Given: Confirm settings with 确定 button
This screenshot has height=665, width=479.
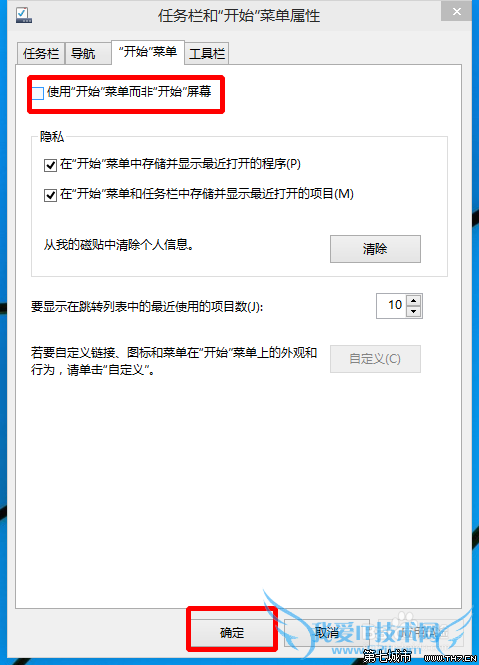Looking at the screenshot, I should (x=232, y=632).
